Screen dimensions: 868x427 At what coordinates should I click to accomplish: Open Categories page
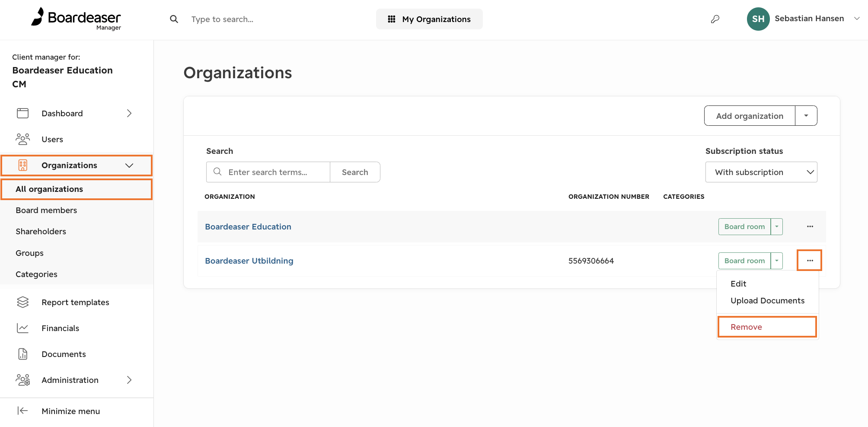36,274
